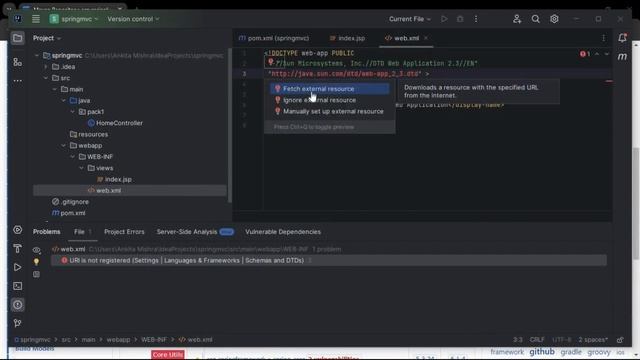Screen dimensions: 640x360
Task: Open the Structure tool window icon
Action: [18, 62]
